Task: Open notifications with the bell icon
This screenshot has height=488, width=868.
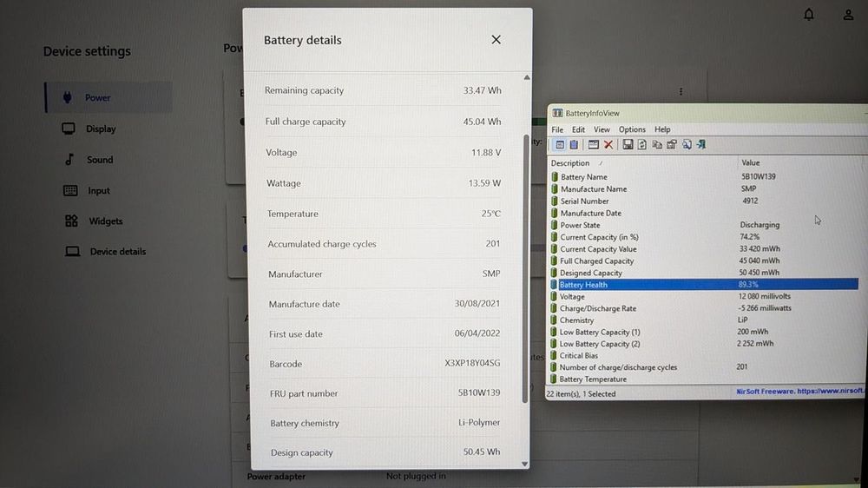Action: 809,15
